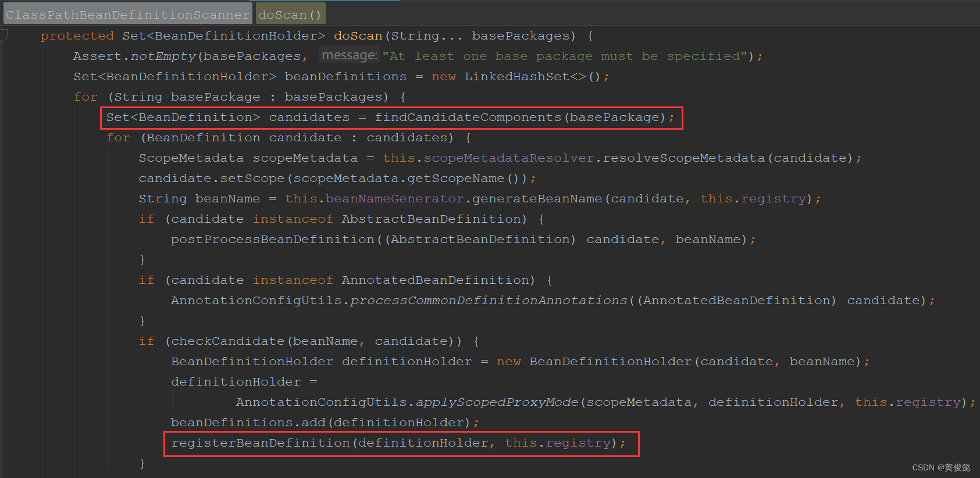Click the 'generateBeanName' method call
The image size is (980, 478).
(537, 199)
